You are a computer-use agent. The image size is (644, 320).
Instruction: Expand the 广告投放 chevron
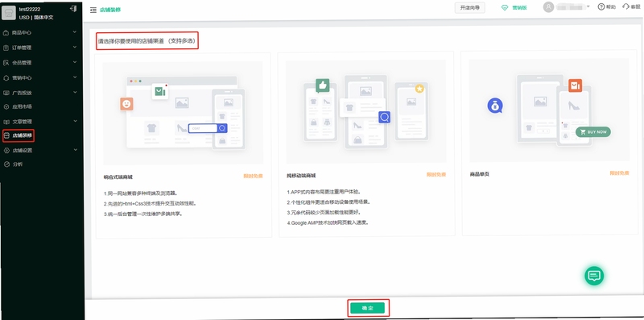(x=75, y=92)
